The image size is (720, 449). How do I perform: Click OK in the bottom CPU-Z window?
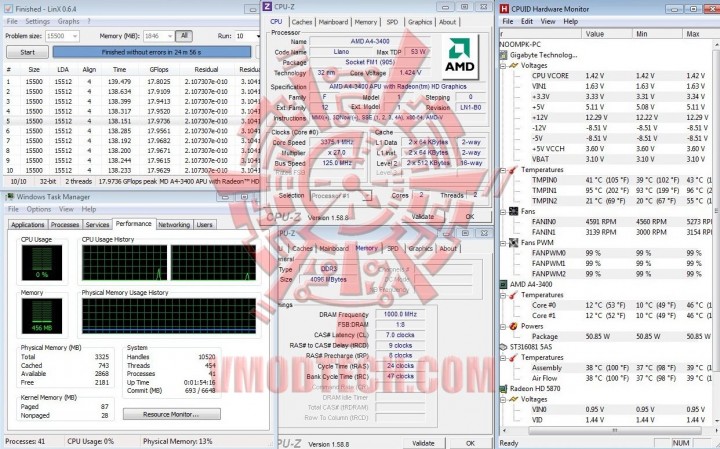[x=470, y=443]
